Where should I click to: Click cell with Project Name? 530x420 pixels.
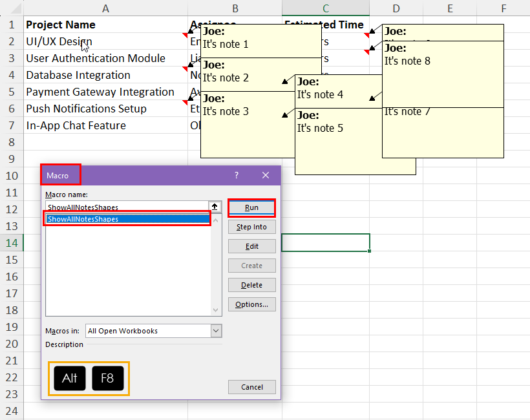point(105,25)
